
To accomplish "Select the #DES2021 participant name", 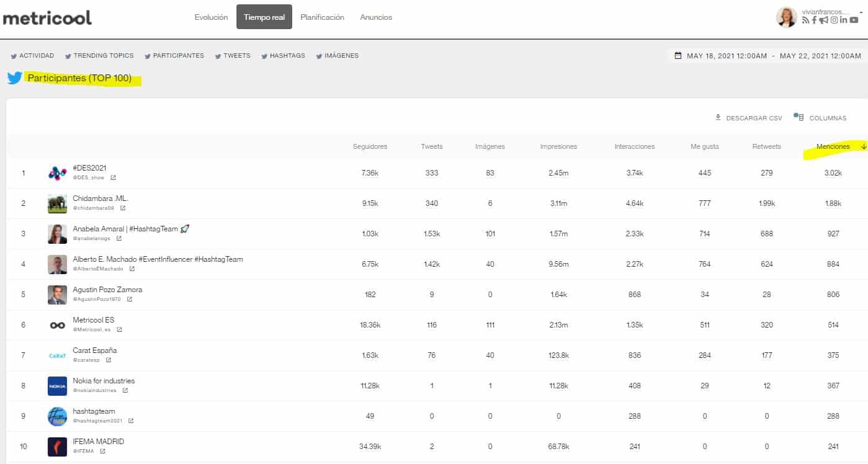I will (x=90, y=168).
